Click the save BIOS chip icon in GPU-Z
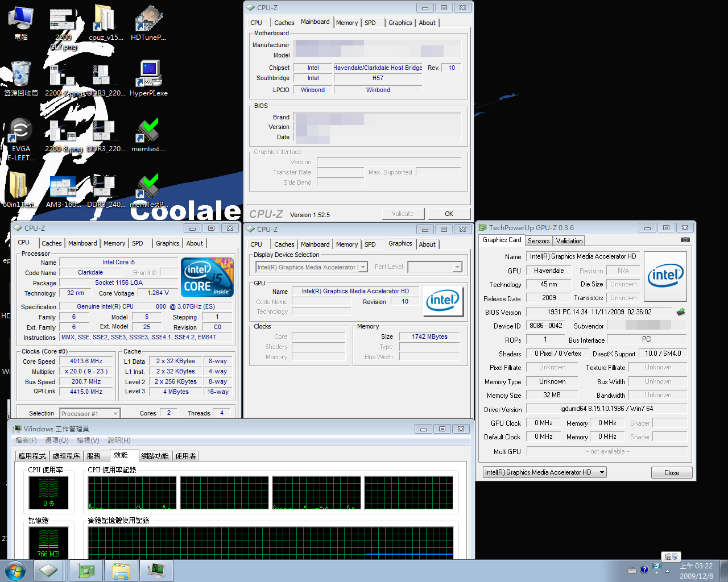The image size is (728, 582). pos(680,312)
